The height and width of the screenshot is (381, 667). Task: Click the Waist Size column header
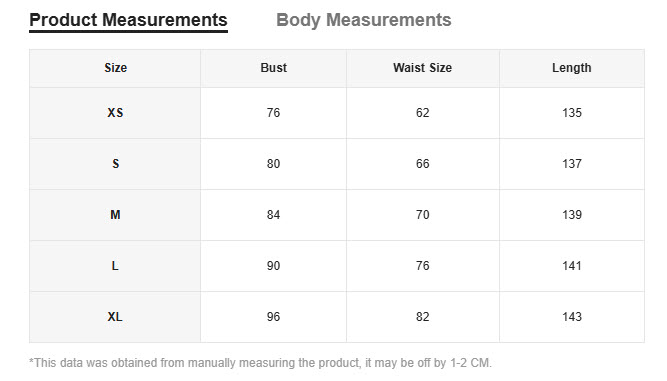tap(422, 68)
